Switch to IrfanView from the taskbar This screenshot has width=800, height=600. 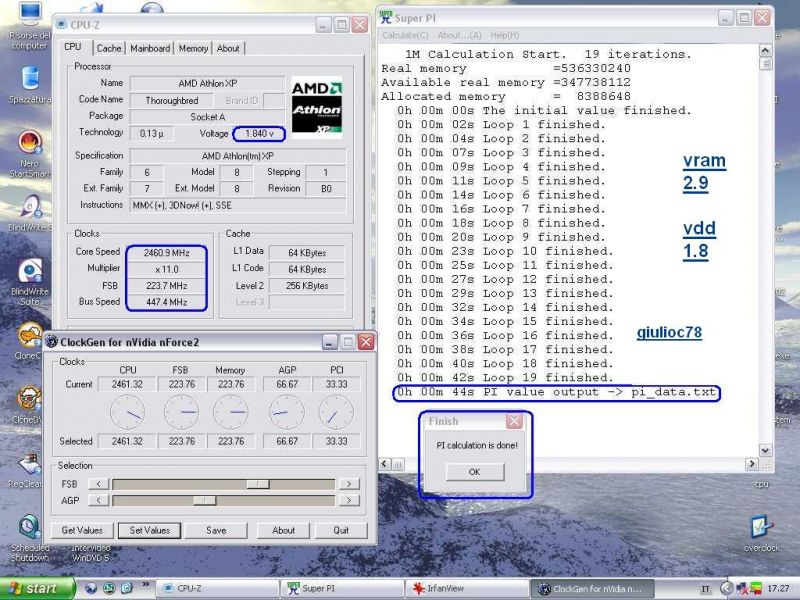click(x=467, y=588)
